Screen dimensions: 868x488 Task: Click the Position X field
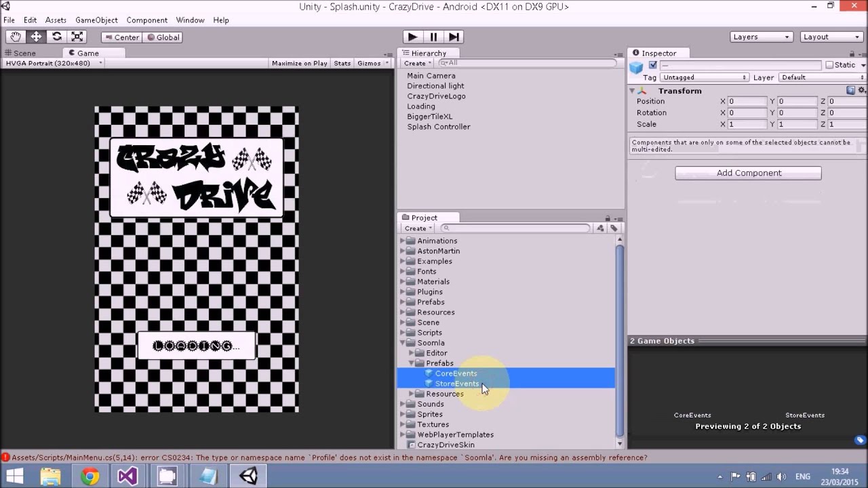pos(747,102)
